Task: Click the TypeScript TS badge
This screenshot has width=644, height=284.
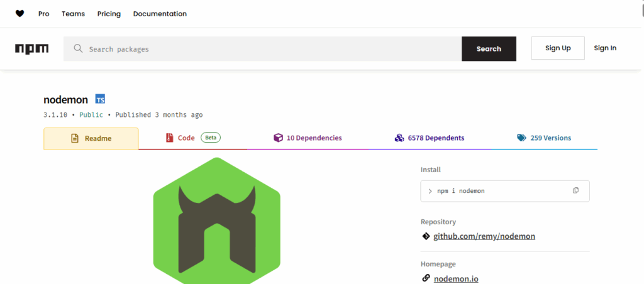Action: tap(100, 99)
